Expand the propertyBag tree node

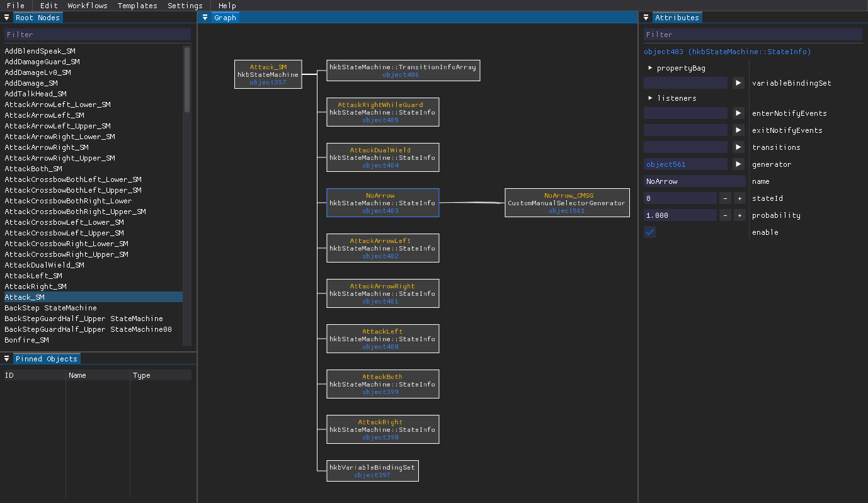(651, 68)
